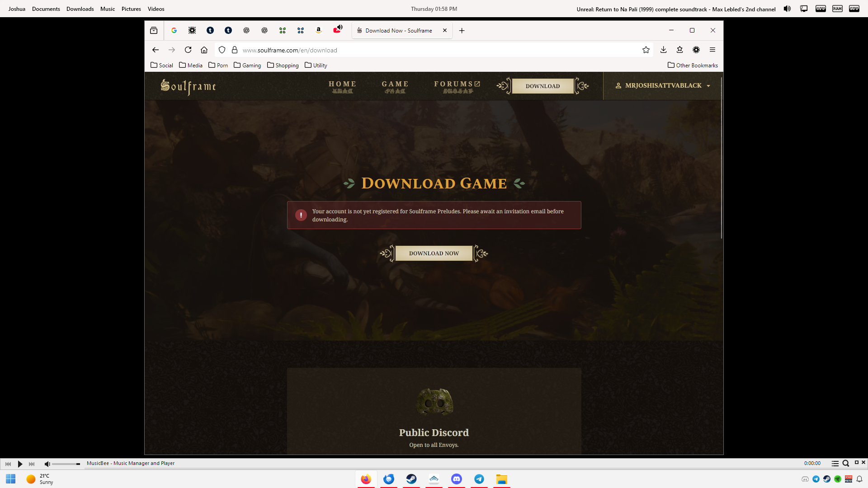This screenshot has height=488, width=868.
Task: Open Joshua folder in top bar
Action: click(x=17, y=9)
